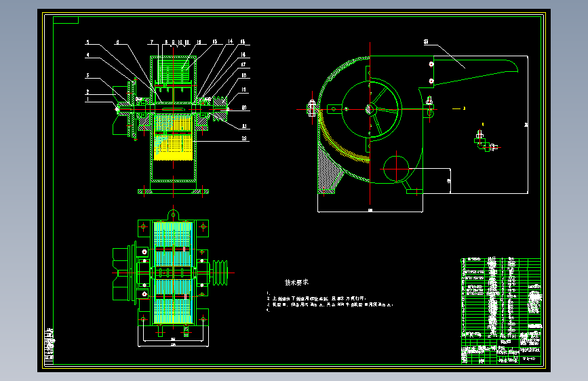Viewport: 588px width, 381px height.
Task: Click part number label 2
Action: pyautogui.click(x=87, y=92)
